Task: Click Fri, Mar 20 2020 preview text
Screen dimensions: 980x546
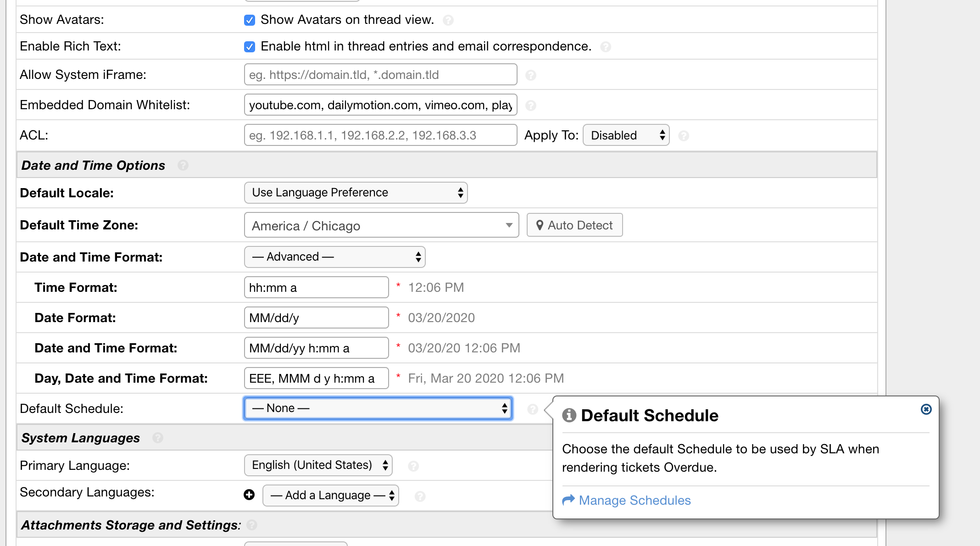Action: (x=486, y=379)
